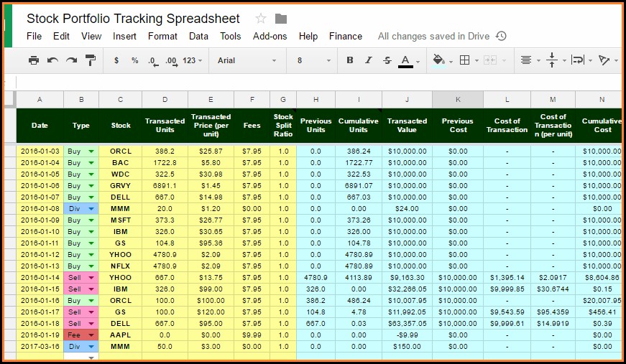
Task: Click the Transacted Units header cell
Action: pos(165,125)
